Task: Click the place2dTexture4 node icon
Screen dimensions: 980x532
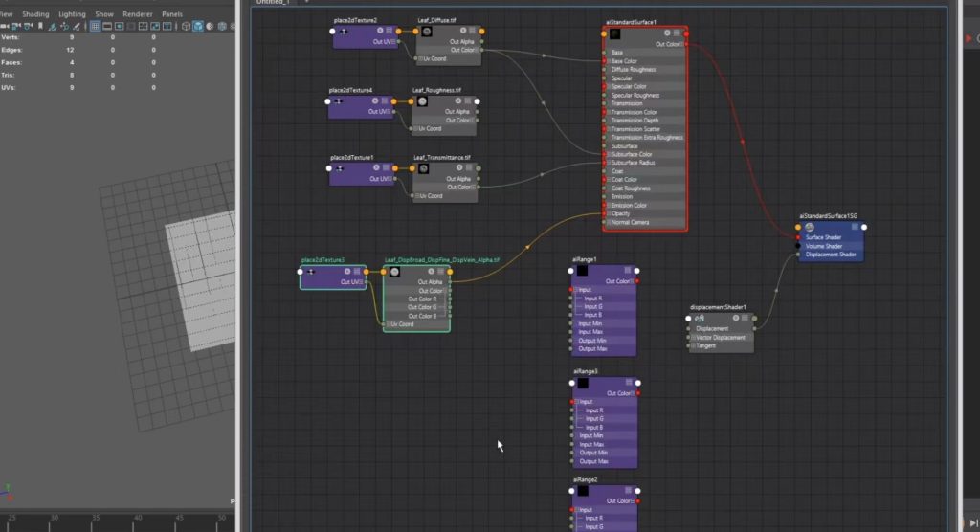Action: click(x=338, y=101)
